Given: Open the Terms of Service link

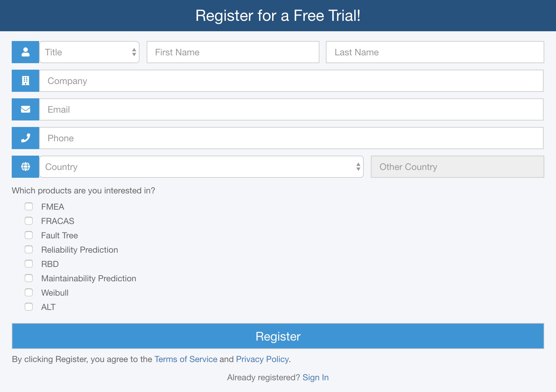Looking at the screenshot, I should click(x=186, y=359).
